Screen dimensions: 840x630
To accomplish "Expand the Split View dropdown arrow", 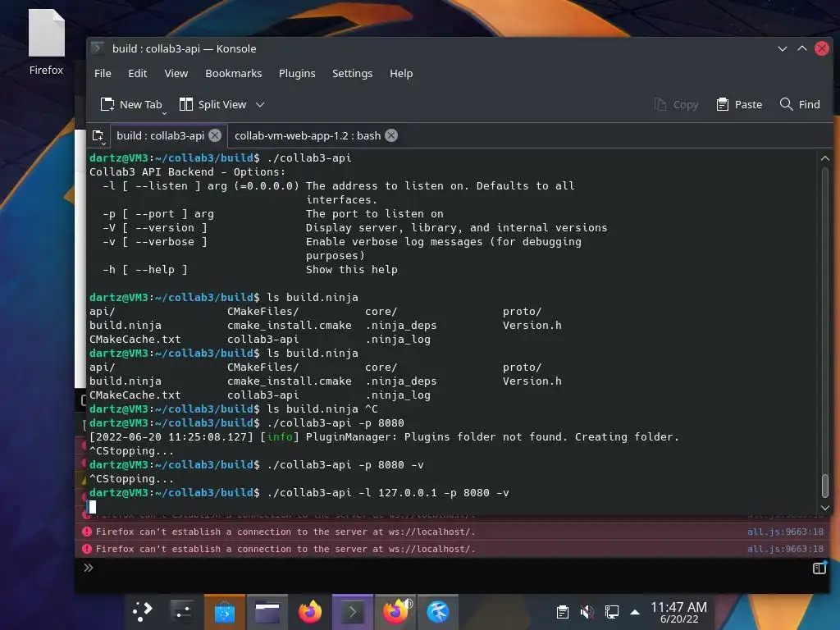I will coord(260,104).
